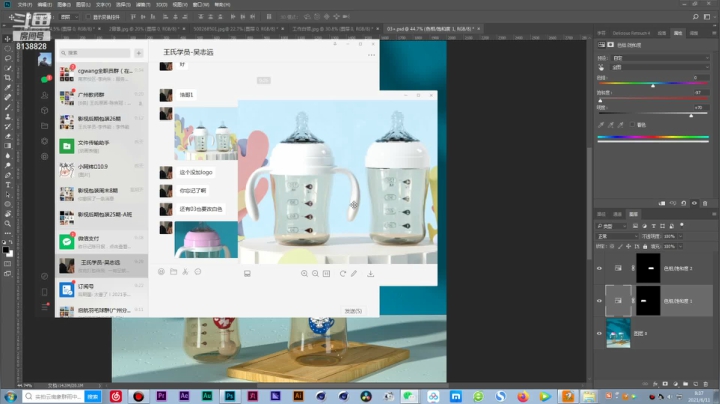Filter layers by text type icon
Screen dimensions: 720x404
click(x=653, y=226)
